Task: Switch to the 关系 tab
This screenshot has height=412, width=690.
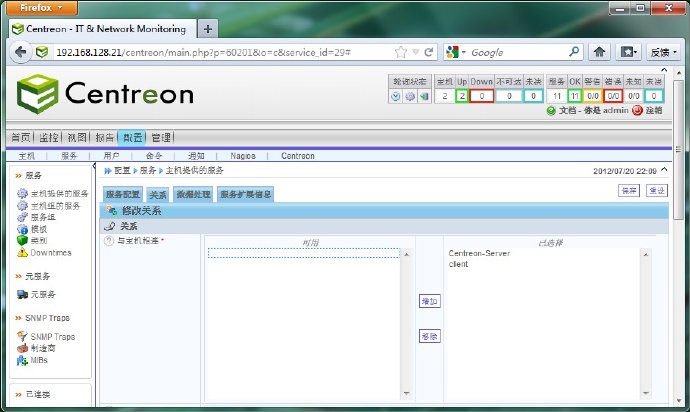Action: tap(158, 195)
